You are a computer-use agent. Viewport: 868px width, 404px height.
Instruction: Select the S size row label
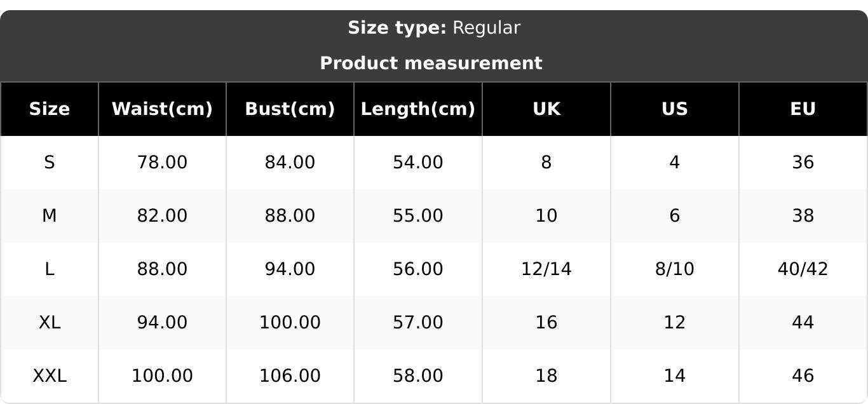coord(50,163)
